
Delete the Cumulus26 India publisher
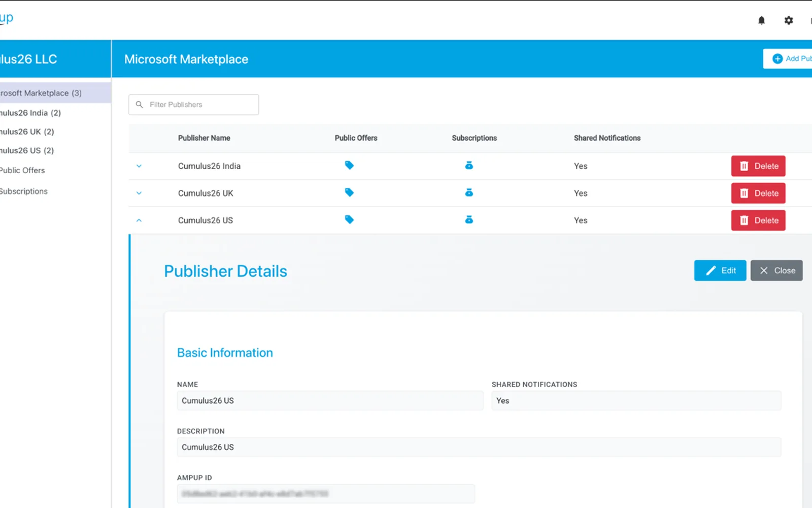pyautogui.click(x=758, y=166)
